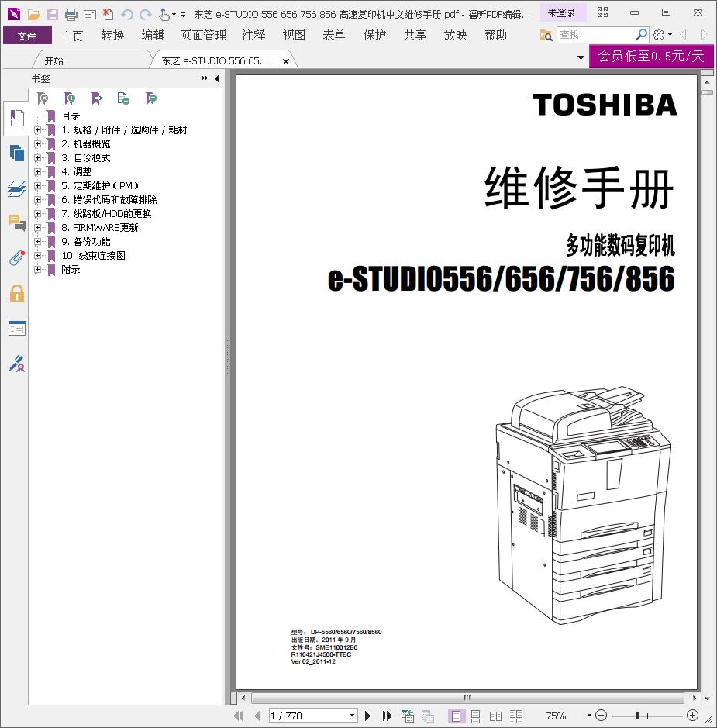The height and width of the screenshot is (728, 717).
Task: Expand bookmark 3. 自诊模式
Action: pos(37,158)
